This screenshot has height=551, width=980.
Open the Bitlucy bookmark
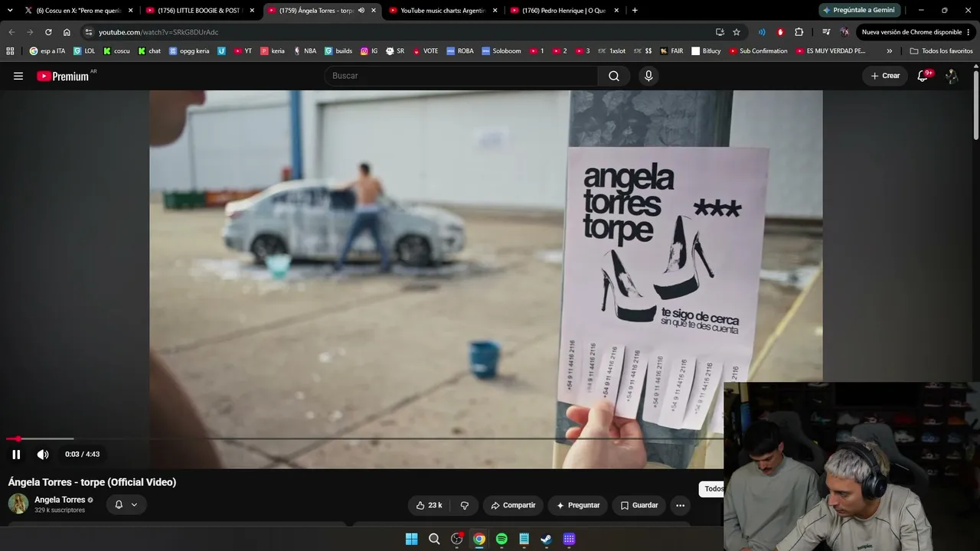coord(706,51)
